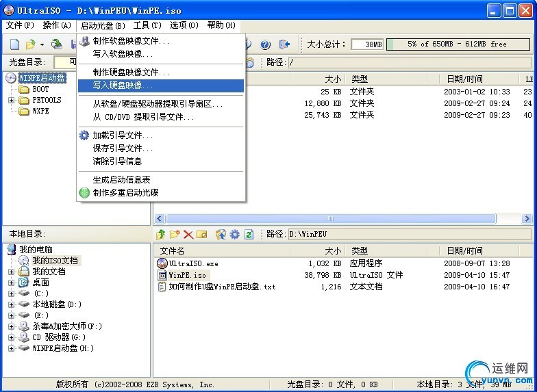537x392 pixels.
Task: Click the local 日期/时间 column header
Action: (x=479, y=252)
